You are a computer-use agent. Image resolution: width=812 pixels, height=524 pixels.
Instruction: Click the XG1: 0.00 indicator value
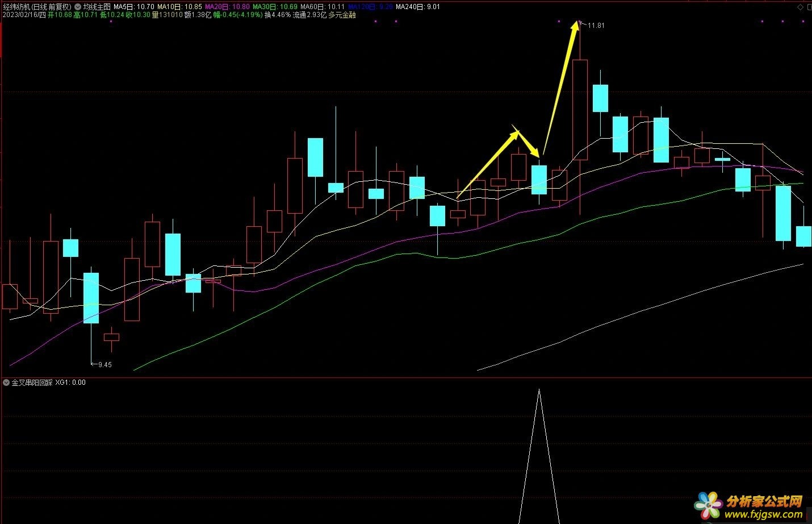click(x=70, y=382)
